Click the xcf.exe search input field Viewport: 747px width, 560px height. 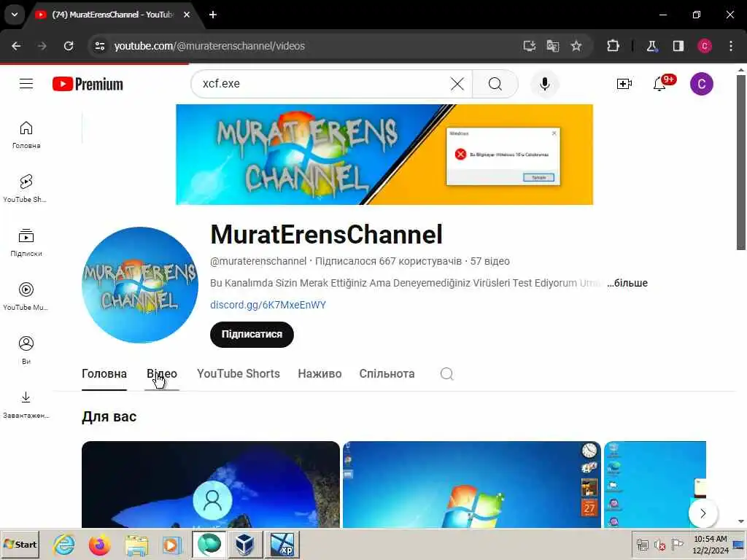coord(324,84)
